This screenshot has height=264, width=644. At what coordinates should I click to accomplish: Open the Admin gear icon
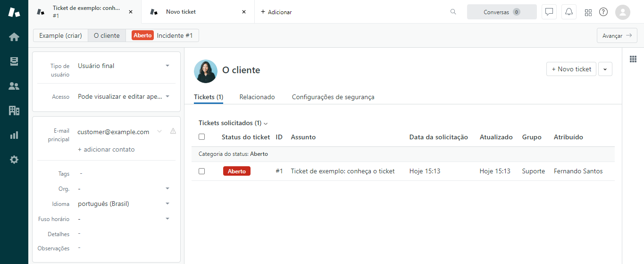pyautogui.click(x=14, y=160)
